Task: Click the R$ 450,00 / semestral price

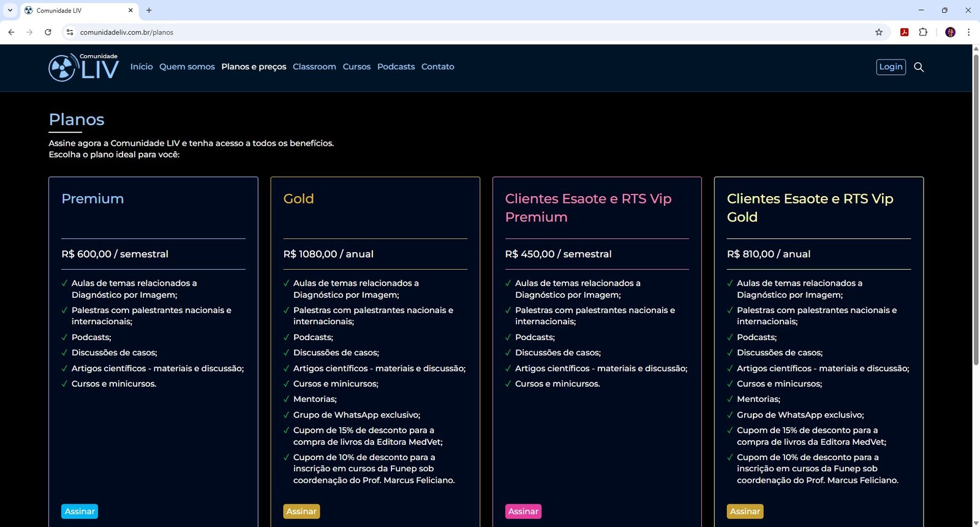Action: [558, 254]
